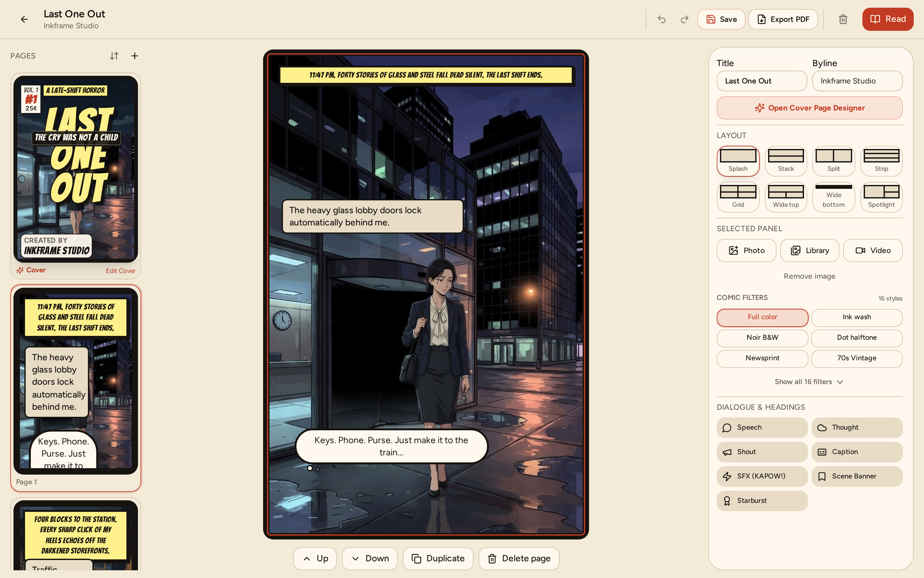Go back using the arrow icon
924x578 pixels.
(24, 19)
